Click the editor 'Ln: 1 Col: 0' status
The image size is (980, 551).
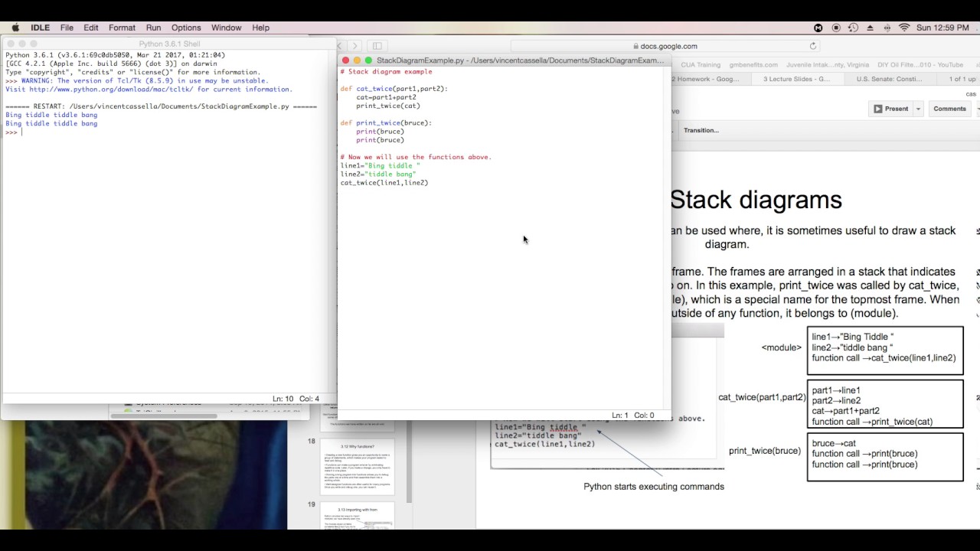(x=631, y=415)
